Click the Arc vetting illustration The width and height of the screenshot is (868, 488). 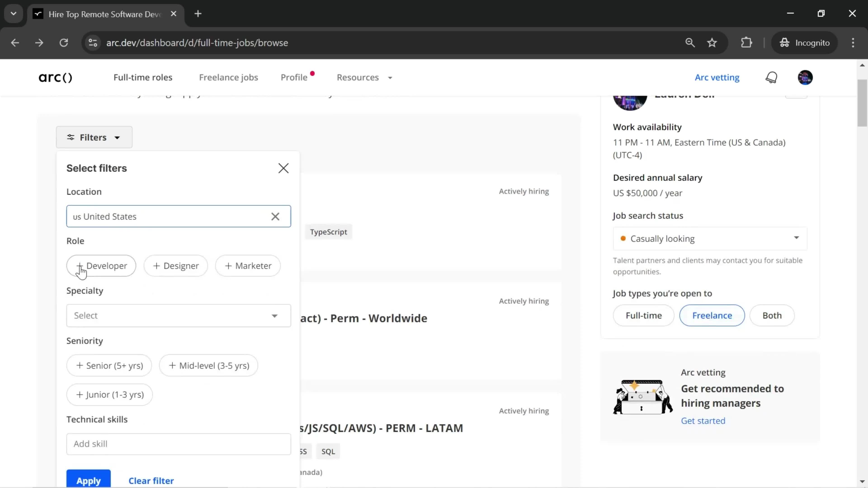click(643, 397)
